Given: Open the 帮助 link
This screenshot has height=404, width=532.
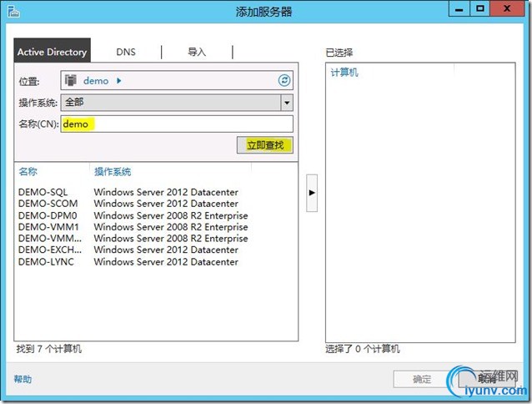Looking at the screenshot, I should click(23, 379).
